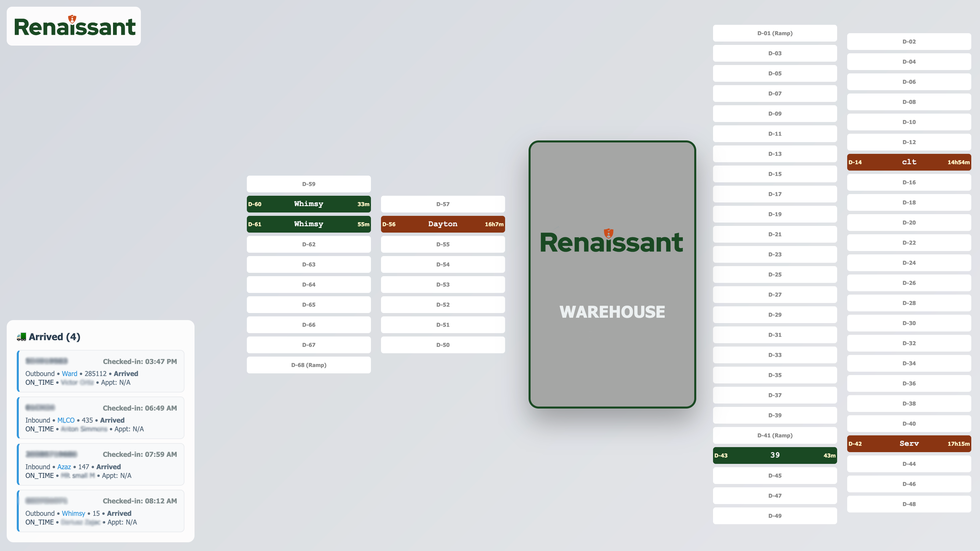Image resolution: width=980 pixels, height=551 pixels.
Task: Click the 14h54m timer on D-14
Action: click(958, 162)
